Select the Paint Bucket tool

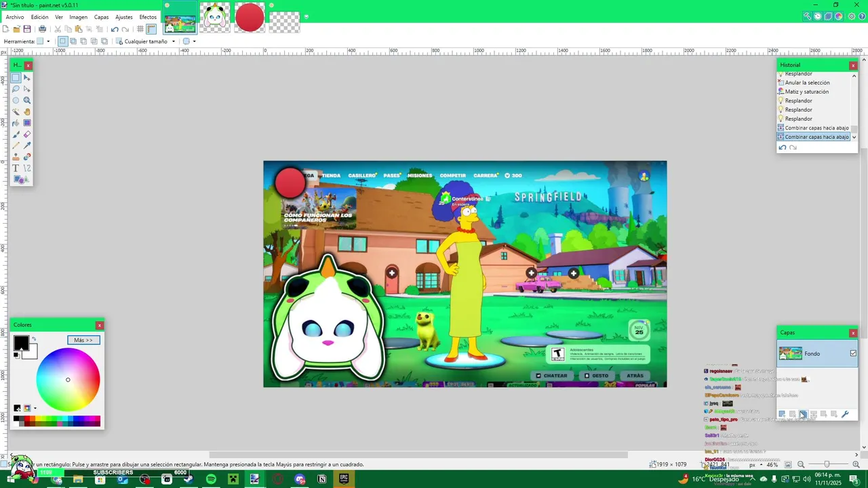(x=16, y=123)
